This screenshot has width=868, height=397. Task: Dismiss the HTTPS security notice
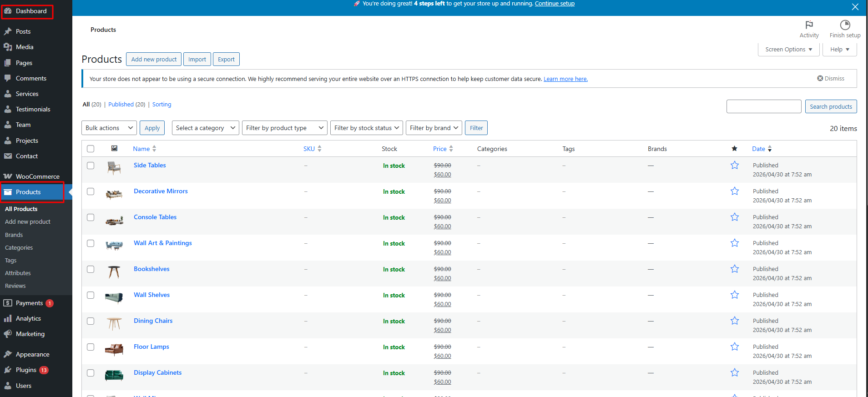click(831, 78)
